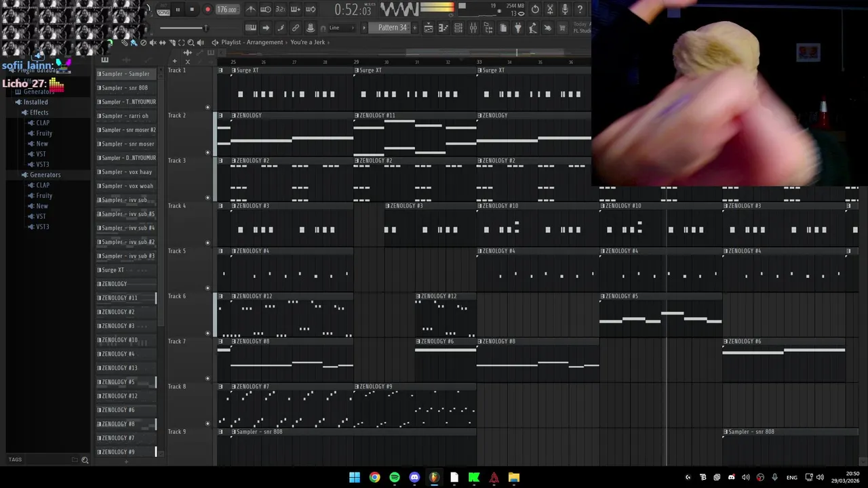Select Sampler - snr 808 in picker
The image size is (868, 488).
126,87
